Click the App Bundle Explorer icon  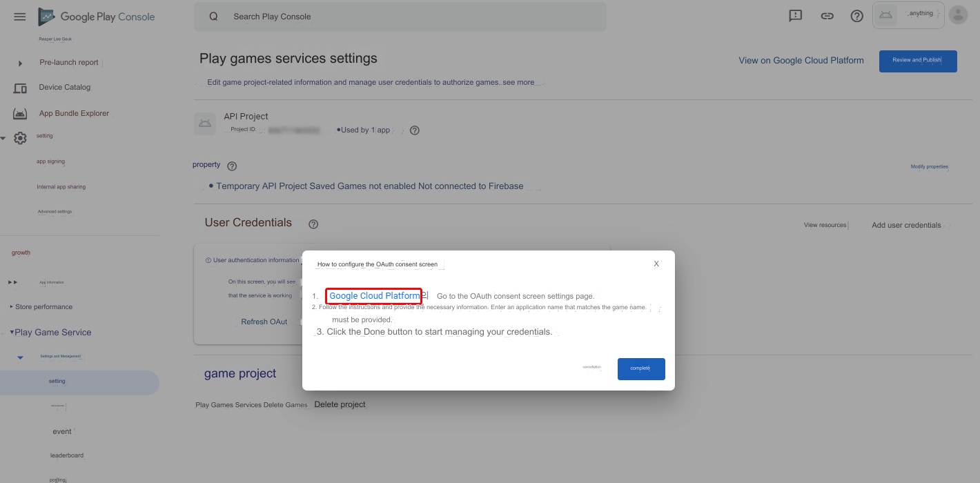(20, 114)
